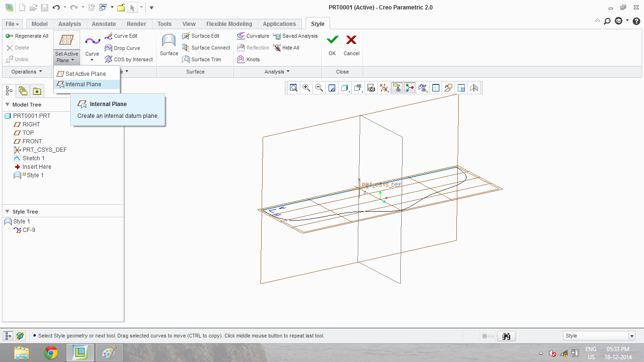
Task: Click the Hide All analysis button
Action: coord(286,48)
